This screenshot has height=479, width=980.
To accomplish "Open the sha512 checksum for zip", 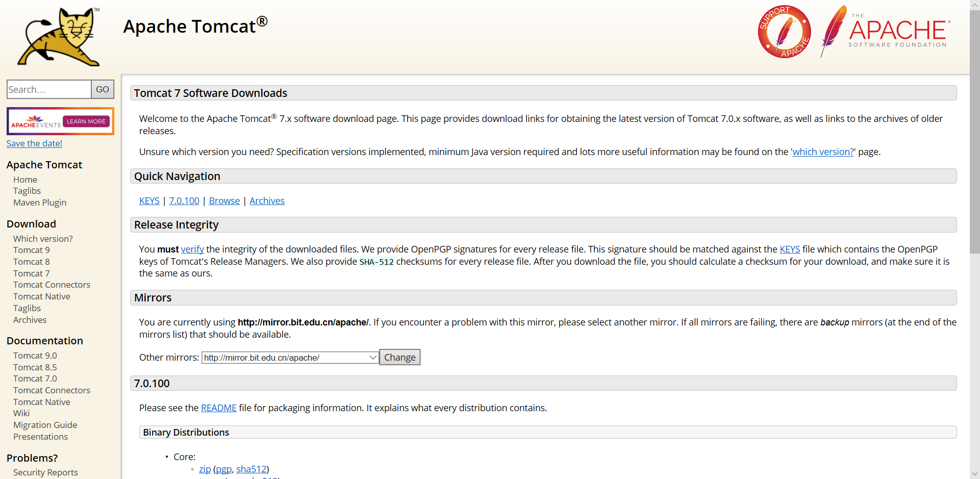I will pos(251,469).
